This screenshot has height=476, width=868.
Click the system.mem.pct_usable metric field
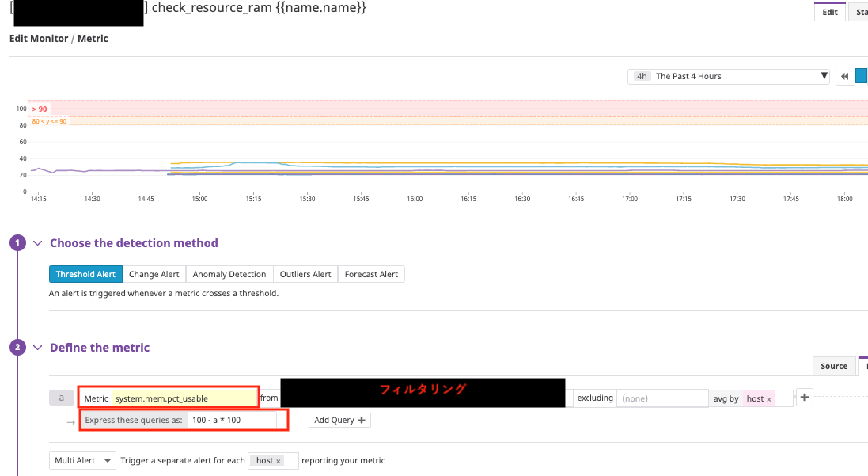[184, 398]
